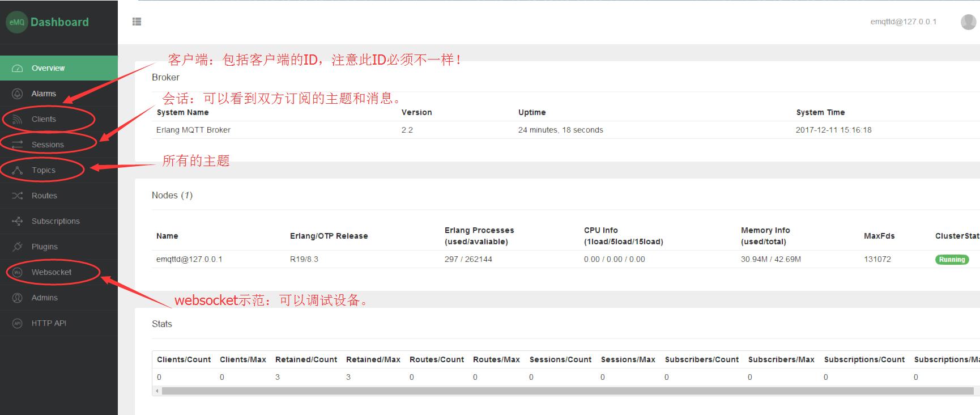Screen dimensions: 980x415
Task: Select node name emqttd@127.0.0.1 in table
Action: 189,259
